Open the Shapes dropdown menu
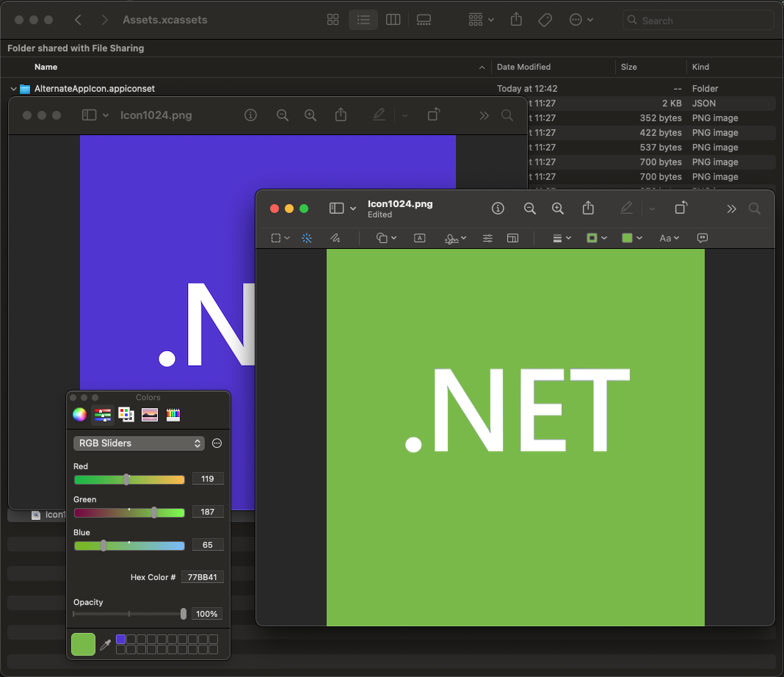Image resolution: width=784 pixels, height=677 pixels. (x=386, y=238)
